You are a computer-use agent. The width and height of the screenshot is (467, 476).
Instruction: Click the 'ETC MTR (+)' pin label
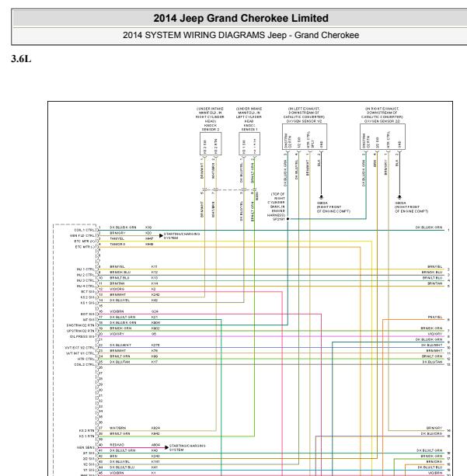(85, 241)
